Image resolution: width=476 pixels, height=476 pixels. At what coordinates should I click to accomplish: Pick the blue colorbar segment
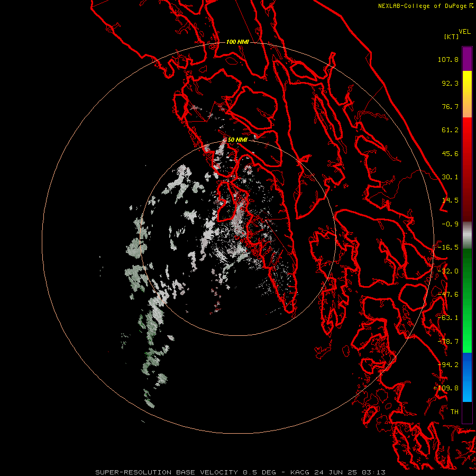(x=467, y=377)
